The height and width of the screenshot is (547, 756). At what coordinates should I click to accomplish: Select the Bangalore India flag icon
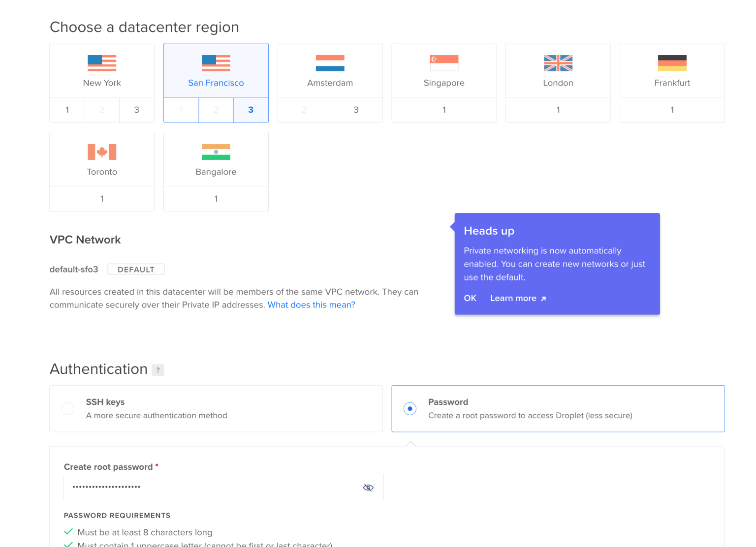coord(216,152)
